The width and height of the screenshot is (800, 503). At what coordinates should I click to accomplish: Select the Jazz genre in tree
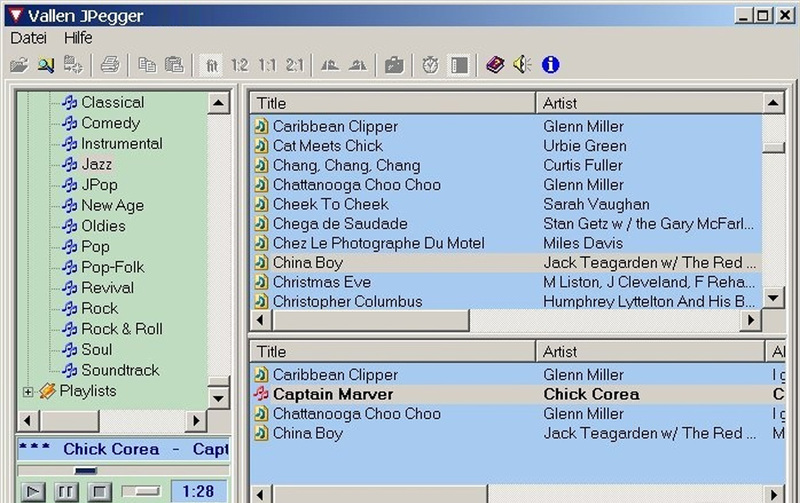96,164
